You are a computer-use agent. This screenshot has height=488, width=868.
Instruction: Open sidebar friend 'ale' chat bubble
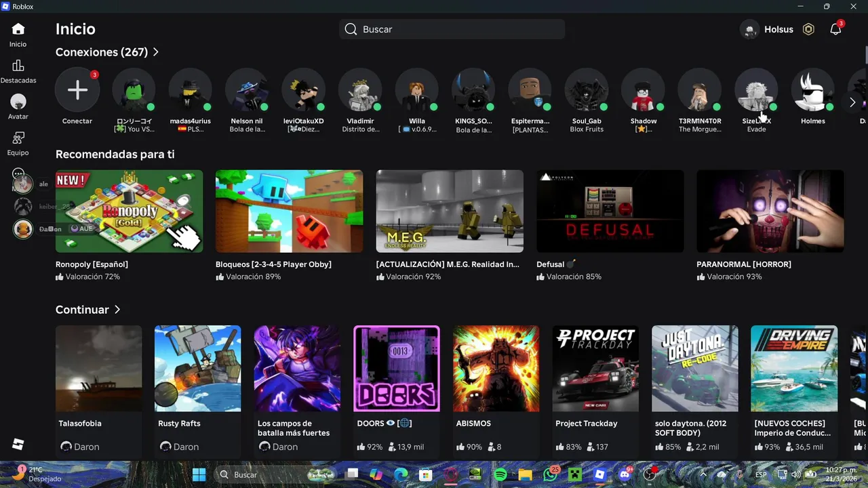(23, 184)
